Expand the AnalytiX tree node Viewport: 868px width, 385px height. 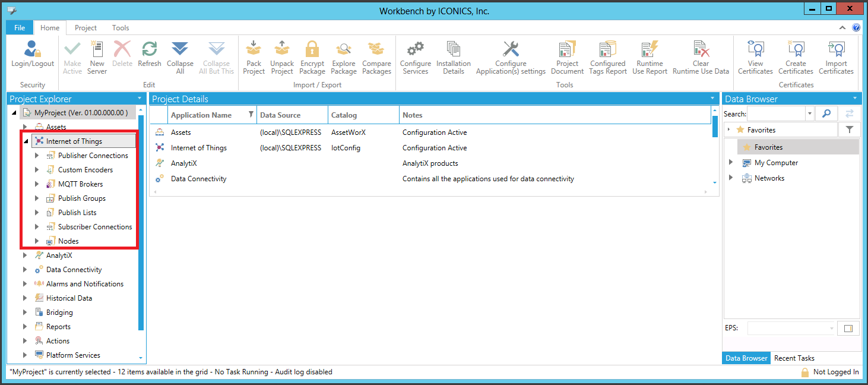point(25,255)
